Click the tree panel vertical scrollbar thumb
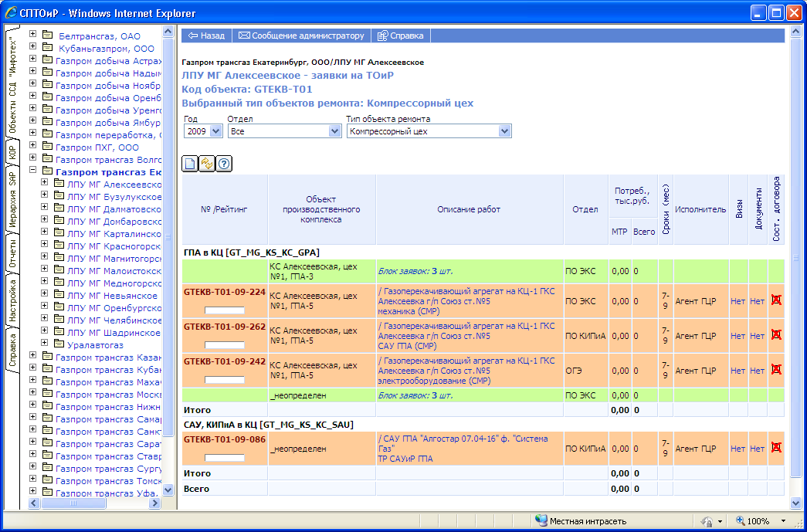Image resolution: width=807 pixels, height=532 pixels. [x=168, y=237]
